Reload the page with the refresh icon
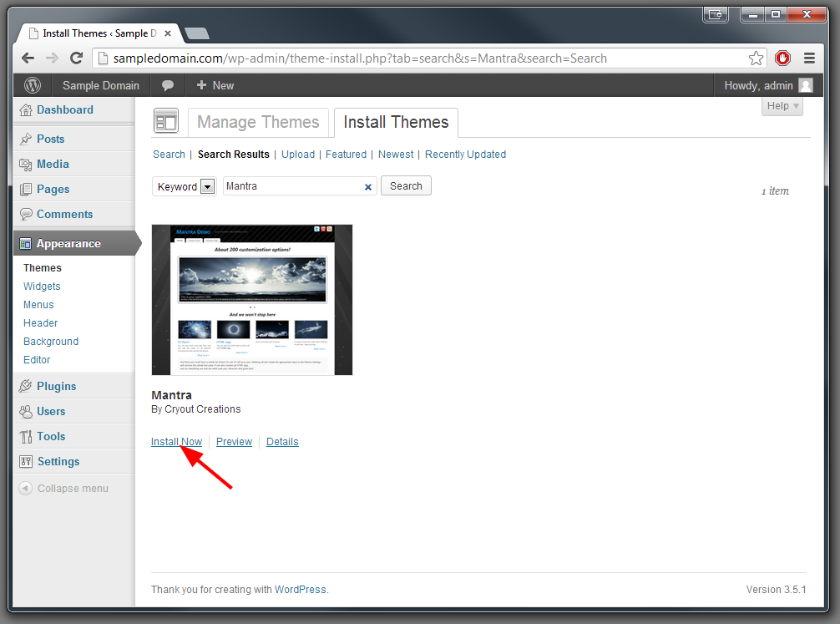 pos(76,58)
